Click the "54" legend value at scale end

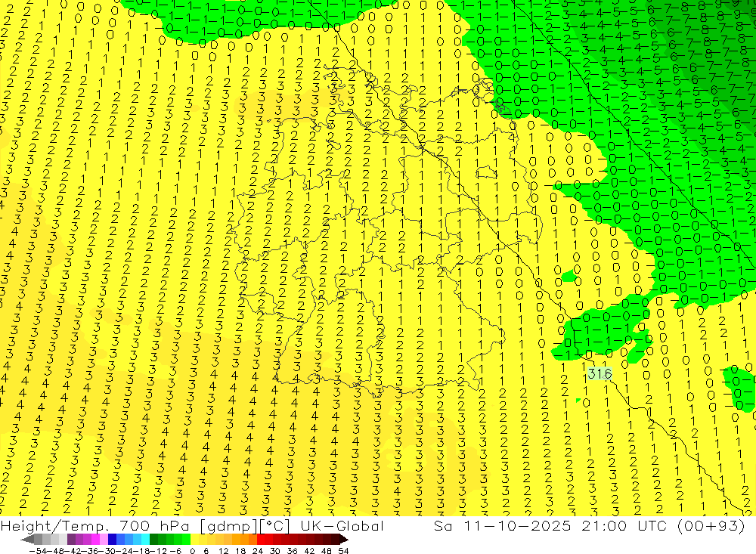[x=343, y=551]
